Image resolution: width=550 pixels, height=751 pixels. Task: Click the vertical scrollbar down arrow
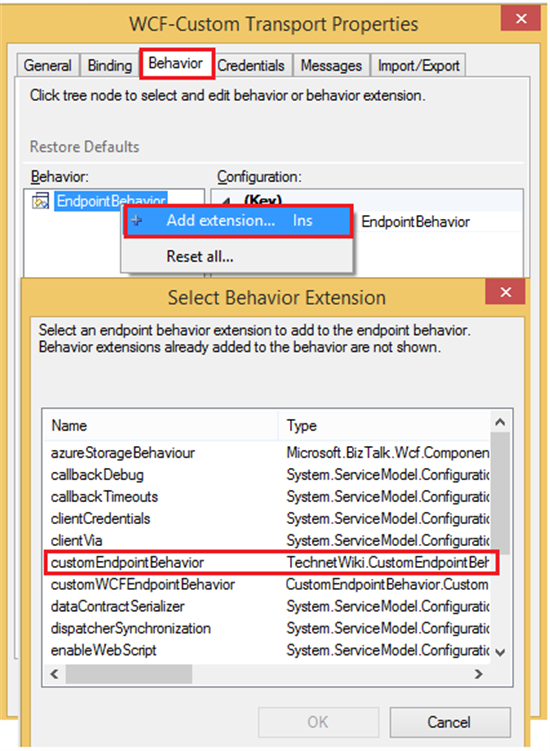(500, 652)
